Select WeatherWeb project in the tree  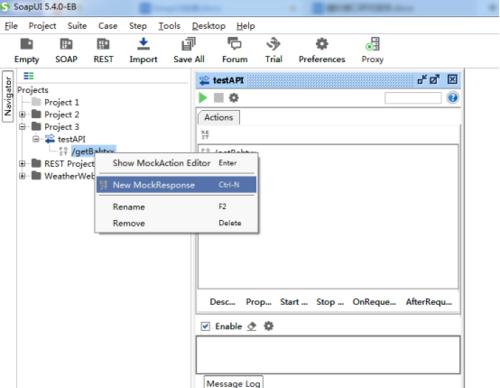(69, 176)
